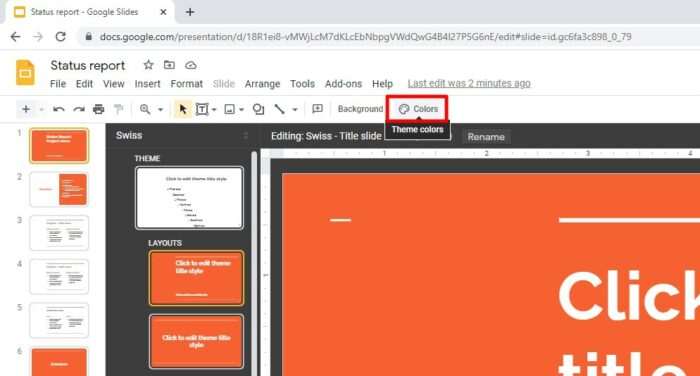The width and height of the screenshot is (700, 376).
Task: Open the insert image dropdown arrow
Action: pyautogui.click(x=242, y=109)
